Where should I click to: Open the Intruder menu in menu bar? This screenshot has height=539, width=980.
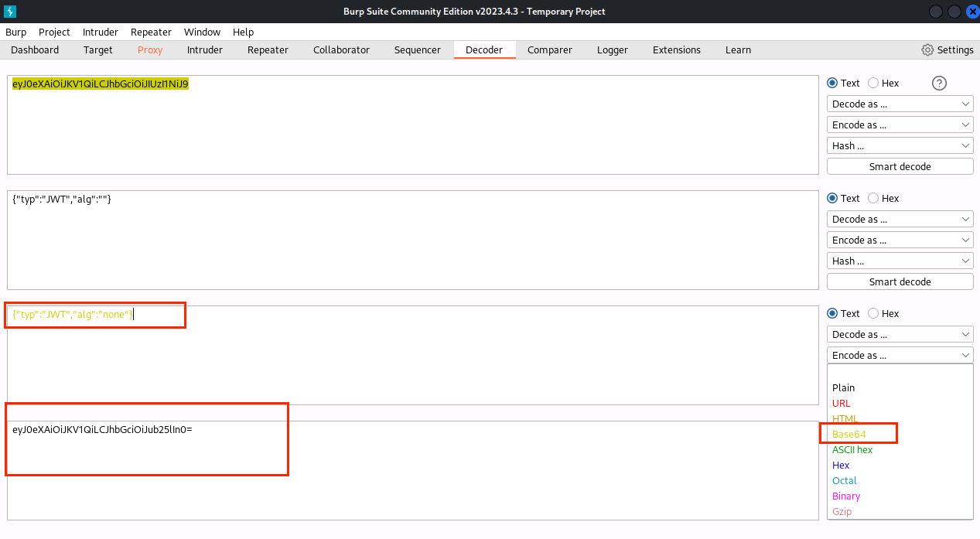pos(101,32)
